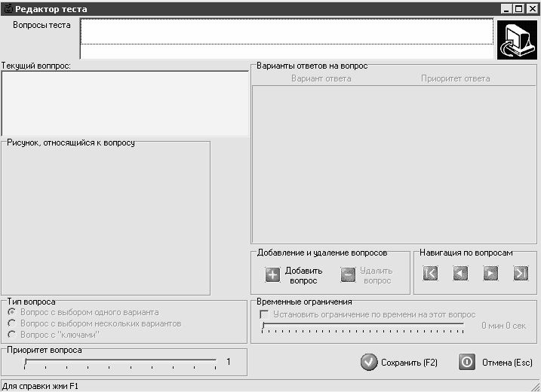541x392 pixels.
Task: Click the Приоритет вопроса slider handle
Action: click(26, 362)
